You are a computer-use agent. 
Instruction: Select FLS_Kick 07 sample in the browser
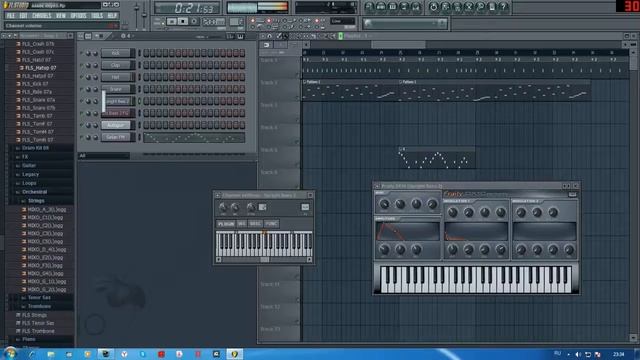click(35, 84)
